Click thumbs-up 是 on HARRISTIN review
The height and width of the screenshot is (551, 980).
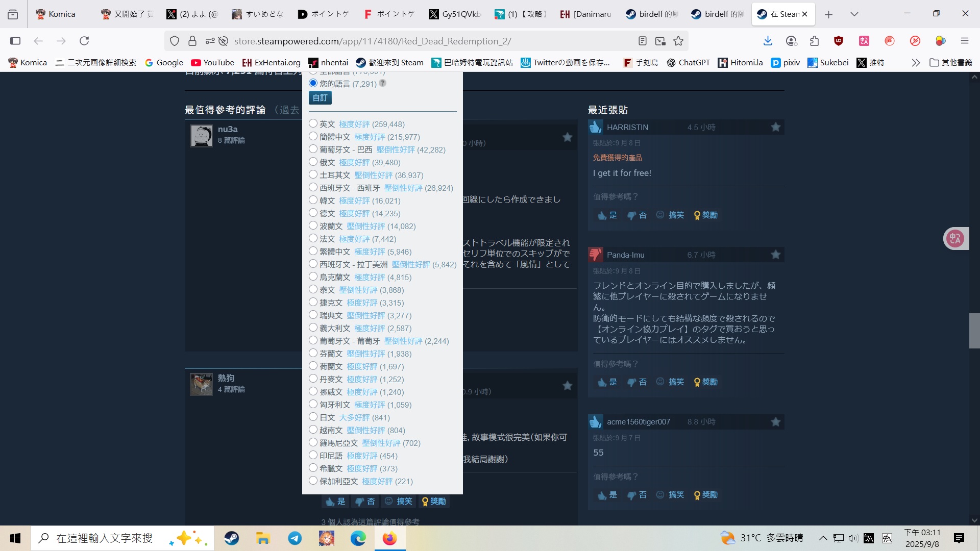coord(607,215)
